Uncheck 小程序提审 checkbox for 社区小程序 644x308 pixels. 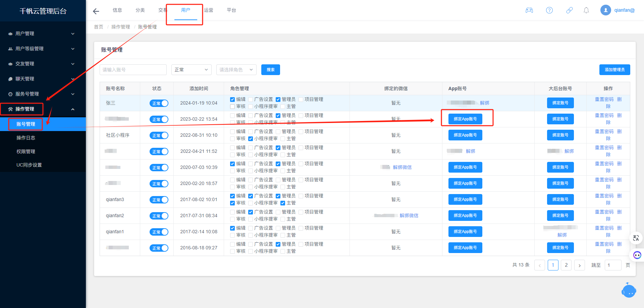[x=251, y=139]
